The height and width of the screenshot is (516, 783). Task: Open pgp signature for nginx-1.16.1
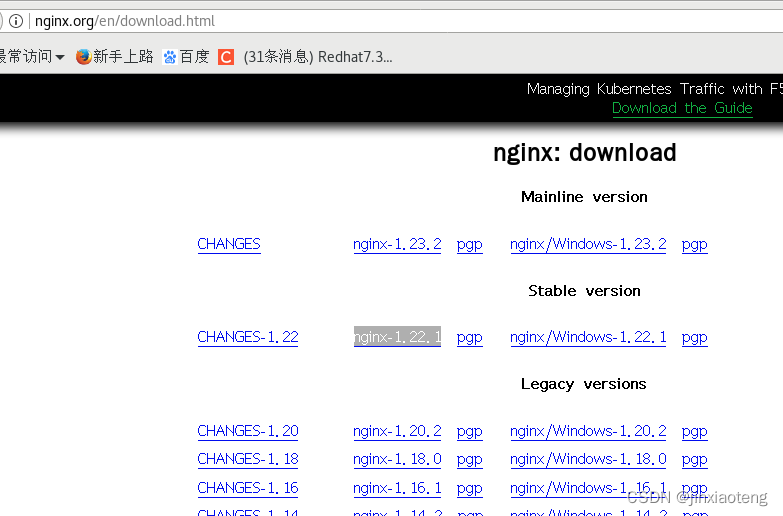pos(469,488)
